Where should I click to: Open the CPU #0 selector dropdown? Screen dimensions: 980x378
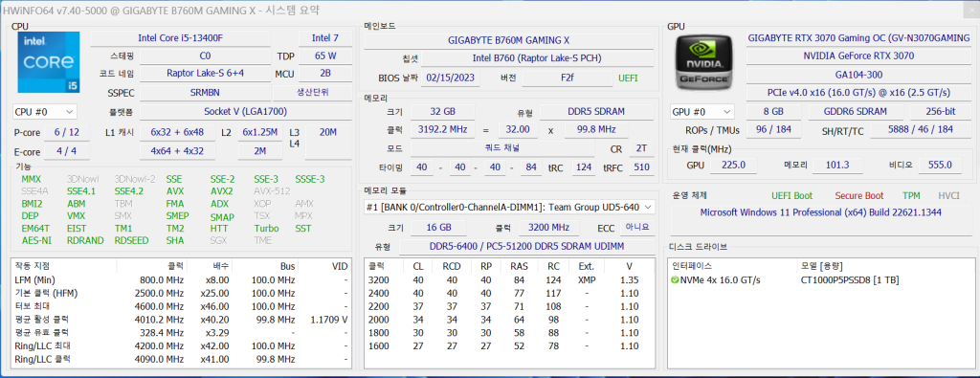pyautogui.click(x=45, y=112)
